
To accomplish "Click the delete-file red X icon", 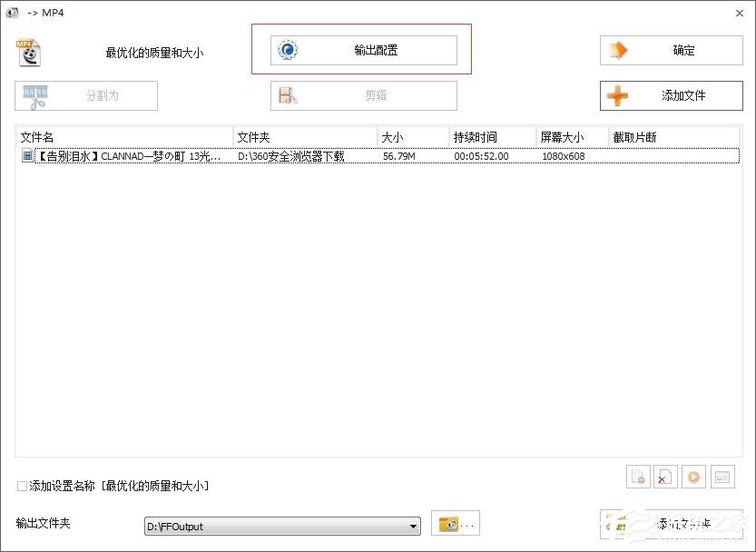I will click(x=663, y=476).
